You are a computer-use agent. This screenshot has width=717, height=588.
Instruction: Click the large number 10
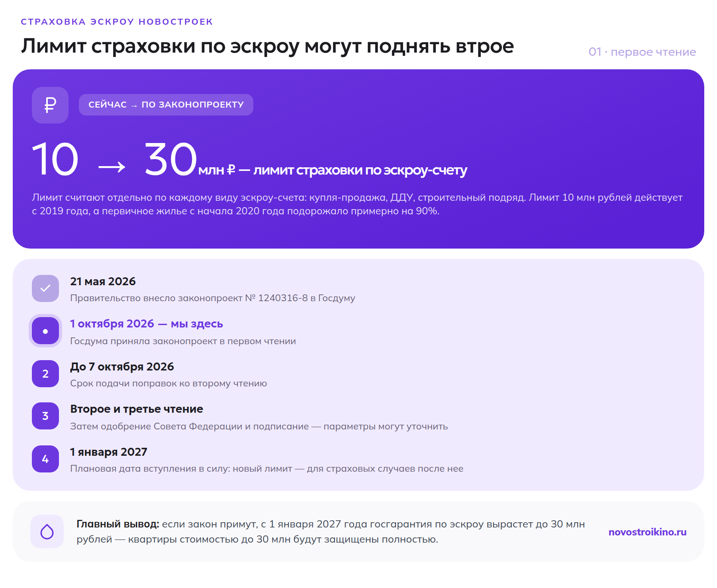point(55,159)
